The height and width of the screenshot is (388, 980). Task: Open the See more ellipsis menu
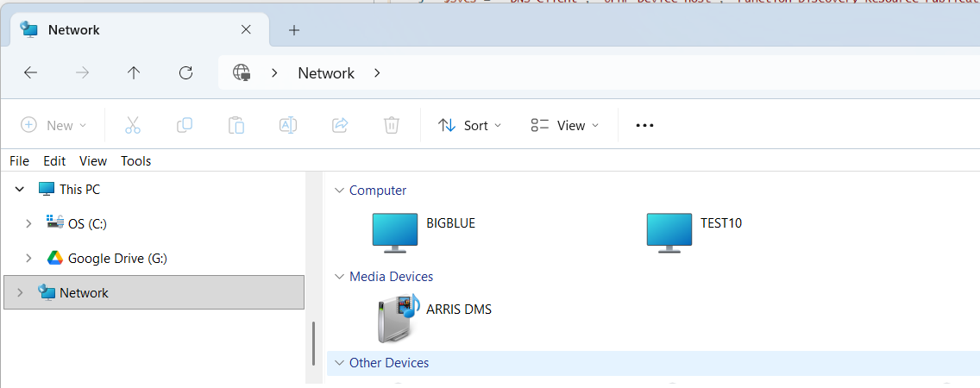pyautogui.click(x=644, y=126)
